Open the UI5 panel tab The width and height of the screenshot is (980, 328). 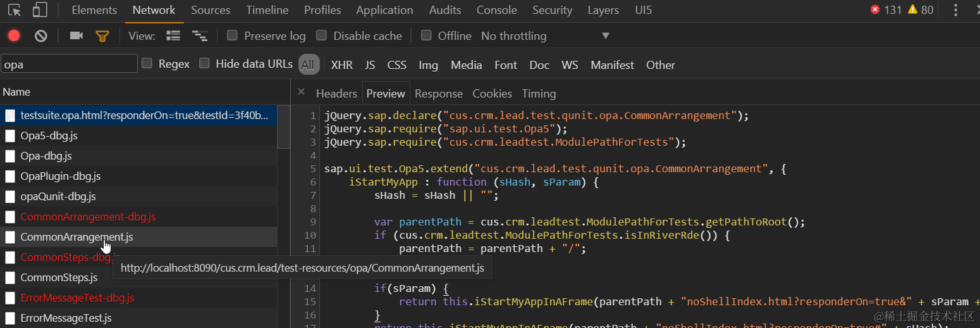644,10
